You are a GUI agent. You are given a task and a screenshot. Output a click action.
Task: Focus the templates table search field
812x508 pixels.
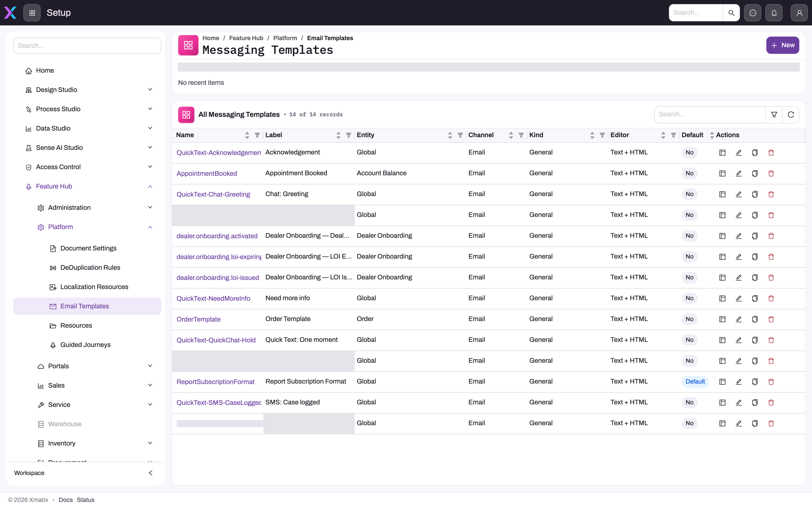710,115
